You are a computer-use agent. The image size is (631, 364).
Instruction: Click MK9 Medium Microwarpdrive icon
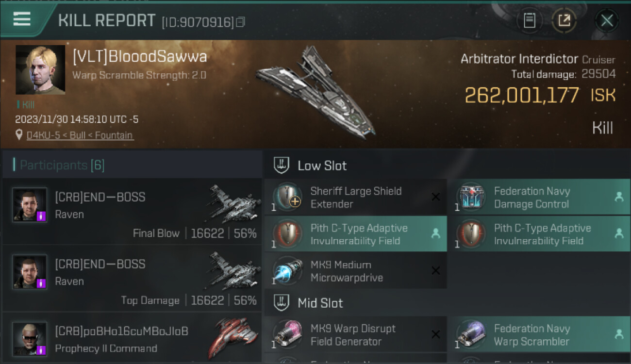point(288,271)
